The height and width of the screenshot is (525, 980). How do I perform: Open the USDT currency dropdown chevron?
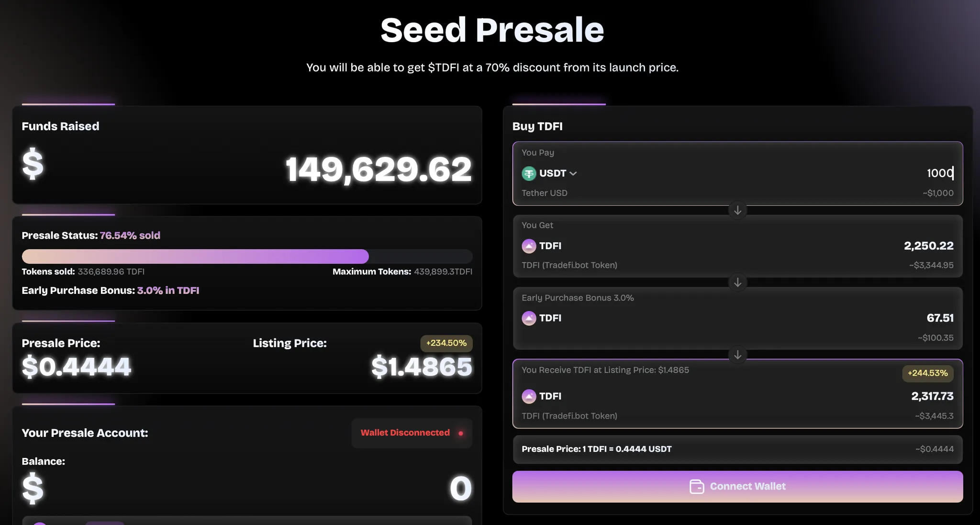coord(573,174)
